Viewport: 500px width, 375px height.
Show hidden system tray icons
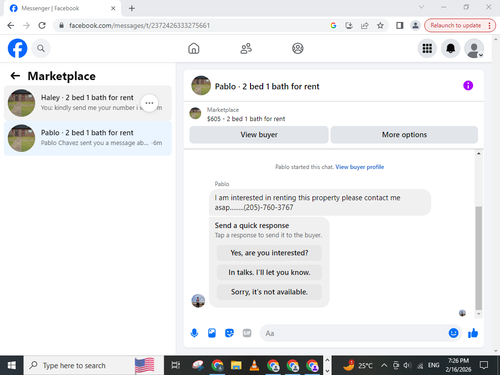[x=384, y=366]
